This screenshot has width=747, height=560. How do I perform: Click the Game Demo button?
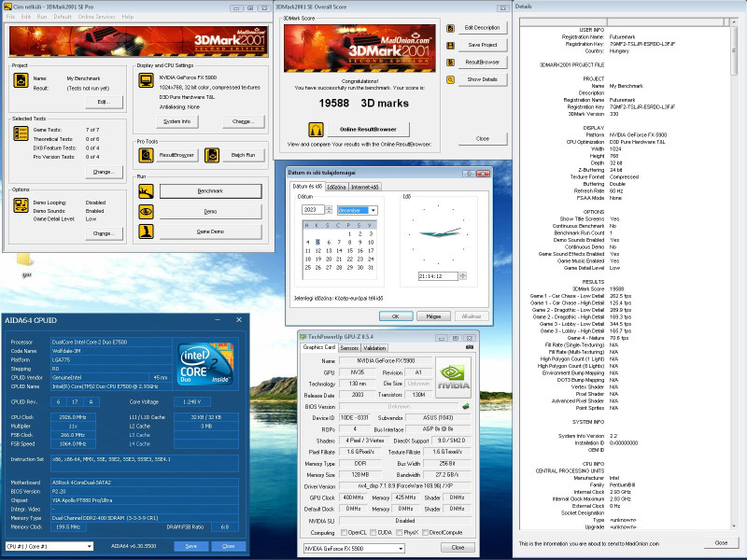tap(210, 231)
